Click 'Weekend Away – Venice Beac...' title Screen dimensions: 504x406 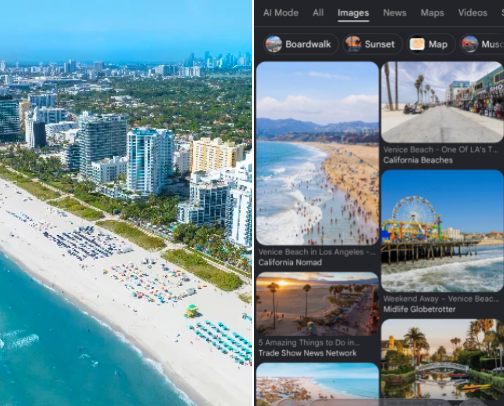coord(441,299)
